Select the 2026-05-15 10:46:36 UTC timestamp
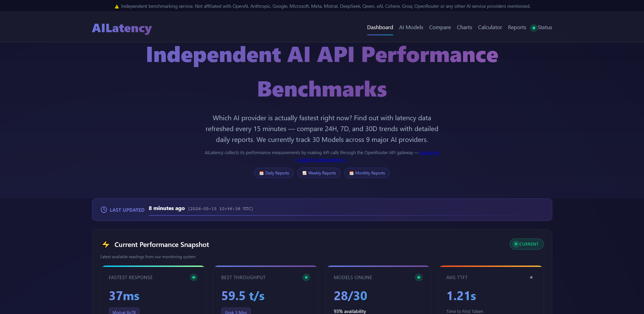 (x=221, y=209)
